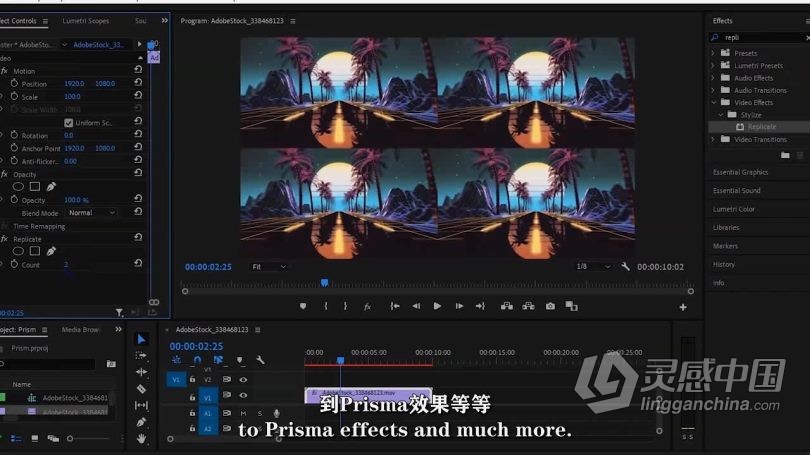This screenshot has width=810, height=455.
Task: Expand the Video Transitions folder
Action: point(713,139)
